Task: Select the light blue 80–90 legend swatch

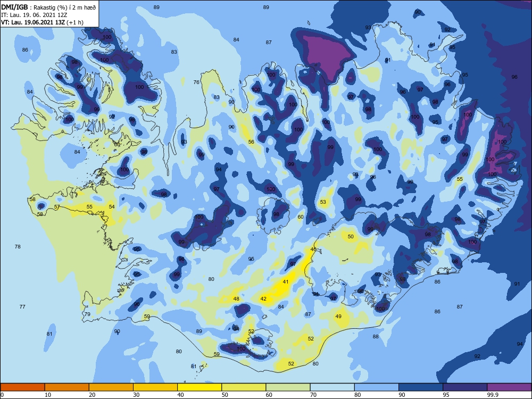Action: [x=377, y=387]
